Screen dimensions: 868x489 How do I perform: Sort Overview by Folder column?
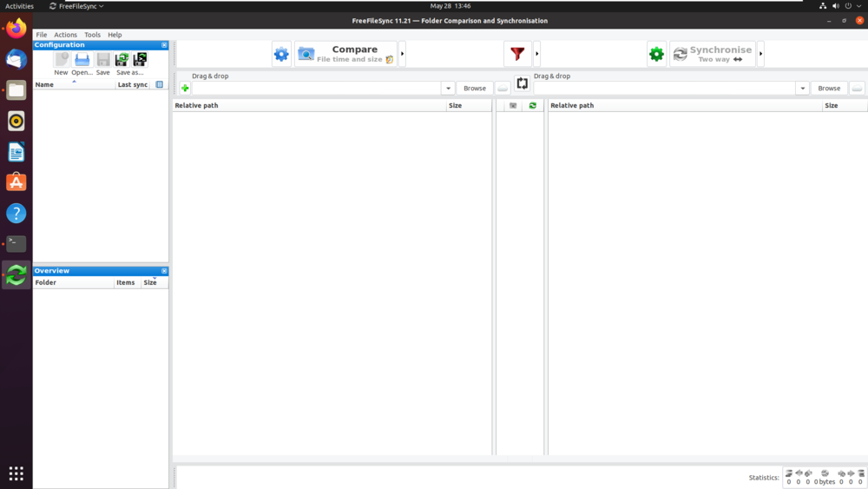pos(74,282)
